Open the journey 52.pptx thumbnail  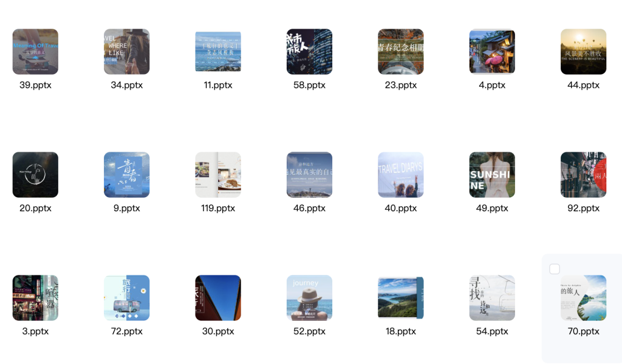[x=309, y=298]
